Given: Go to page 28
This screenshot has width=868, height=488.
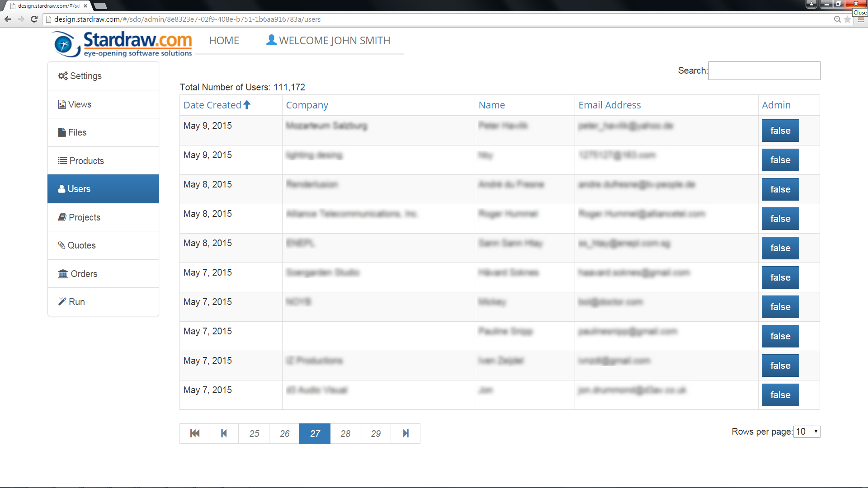Looking at the screenshot, I should (x=345, y=433).
